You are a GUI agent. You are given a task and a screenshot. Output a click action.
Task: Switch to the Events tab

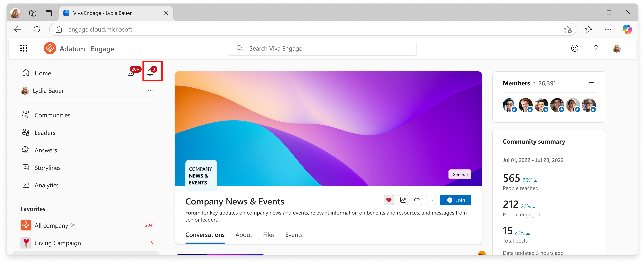(x=294, y=235)
